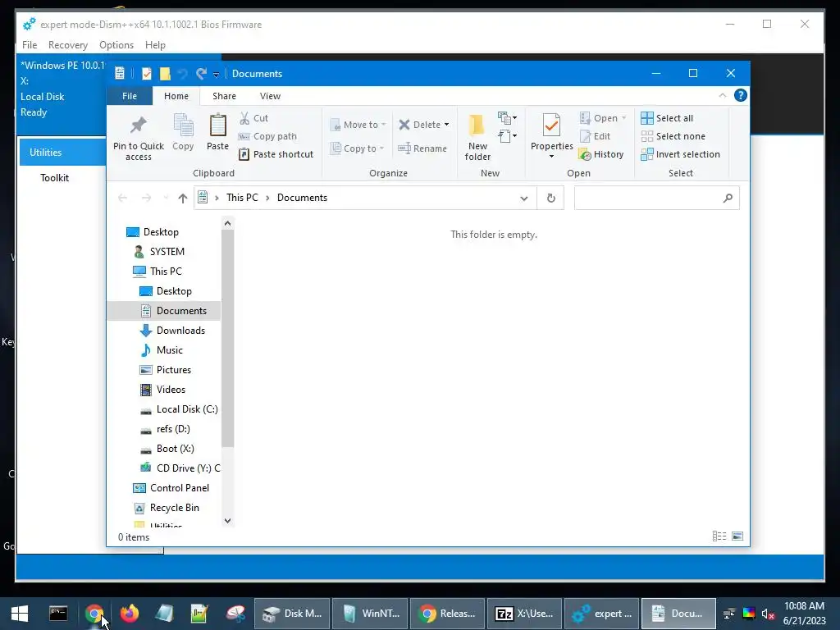Screen dimensions: 840x630
Task: Click Copy path in Clipboard group
Action: pyautogui.click(x=268, y=136)
